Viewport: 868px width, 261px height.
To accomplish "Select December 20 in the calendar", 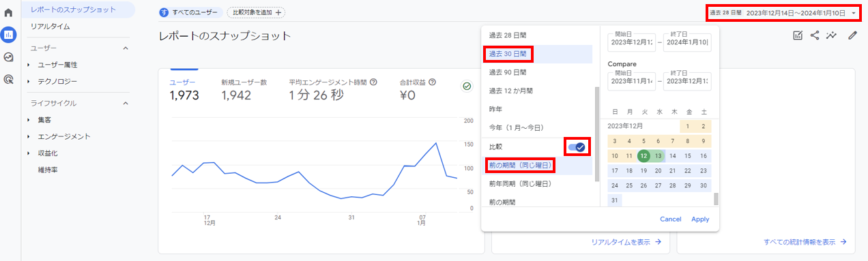I will [x=658, y=170].
